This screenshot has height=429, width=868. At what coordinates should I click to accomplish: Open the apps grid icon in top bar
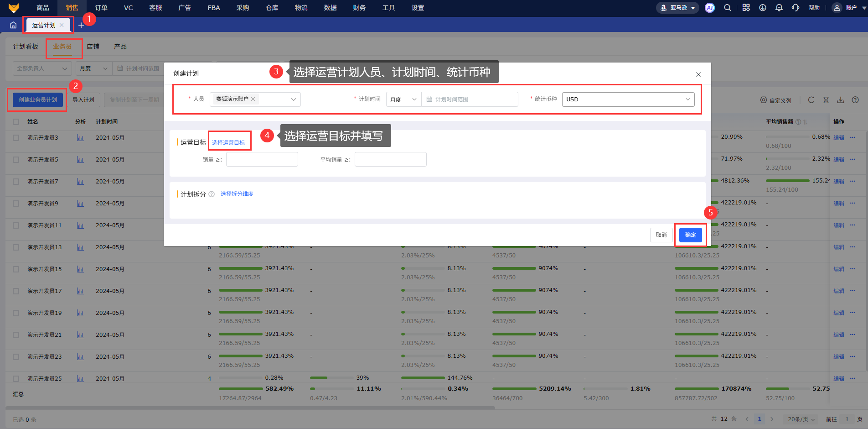tap(746, 8)
